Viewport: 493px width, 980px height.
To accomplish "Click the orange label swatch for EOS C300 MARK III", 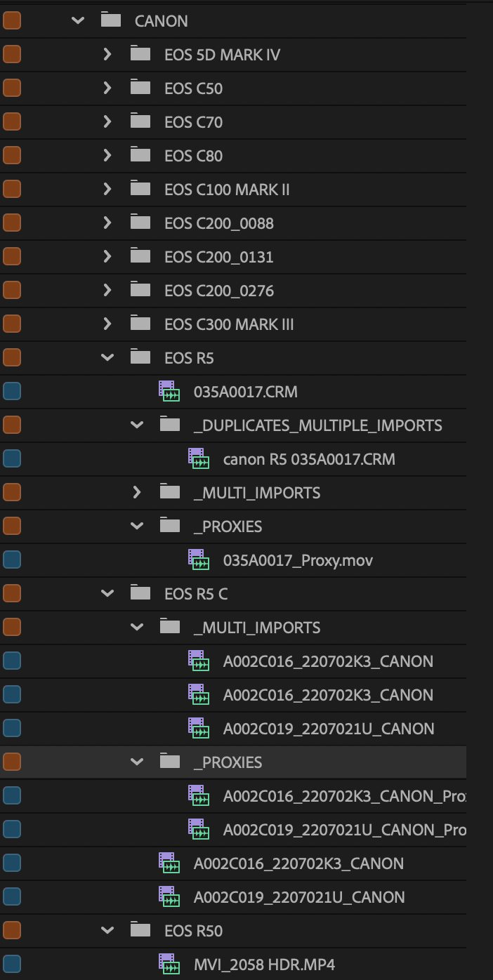I will [12, 324].
